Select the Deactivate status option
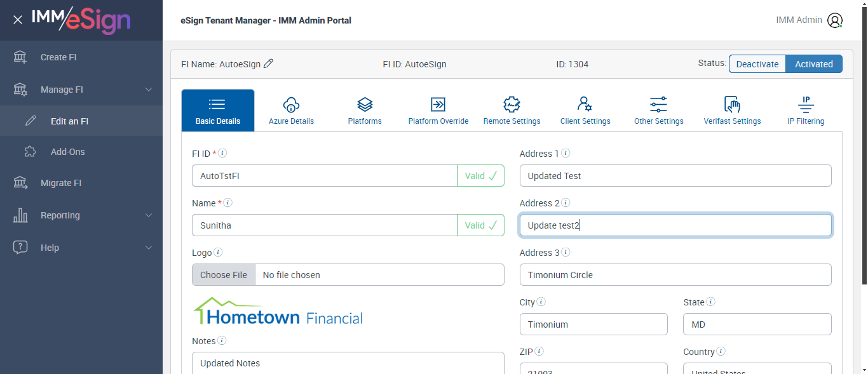The width and height of the screenshot is (868, 374). pyautogui.click(x=757, y=64)
